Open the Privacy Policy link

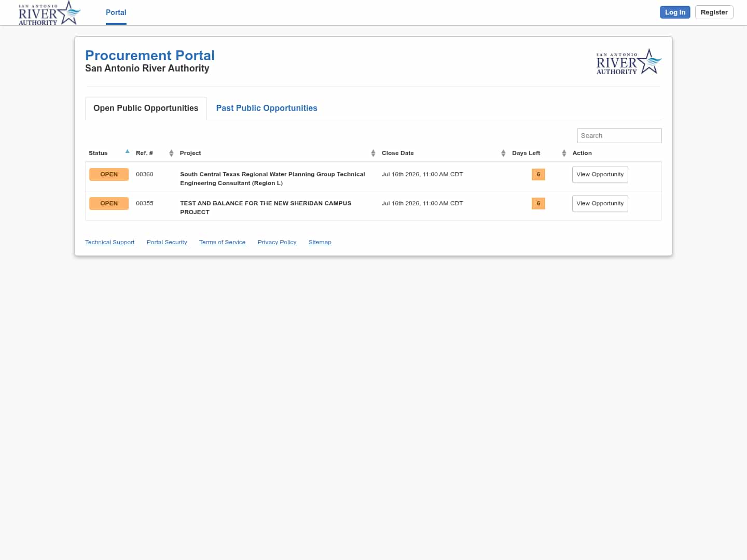(x=277, y=242)
